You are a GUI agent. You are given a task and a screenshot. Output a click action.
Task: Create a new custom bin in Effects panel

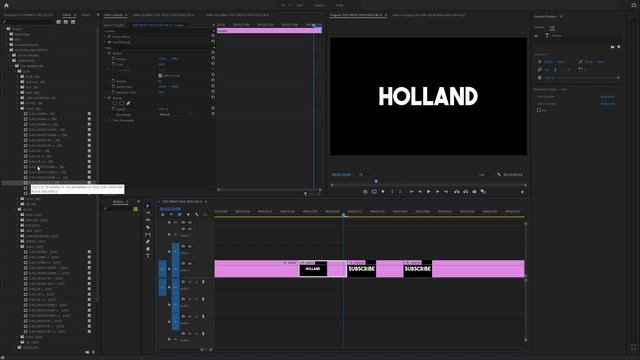click(87, 352)
